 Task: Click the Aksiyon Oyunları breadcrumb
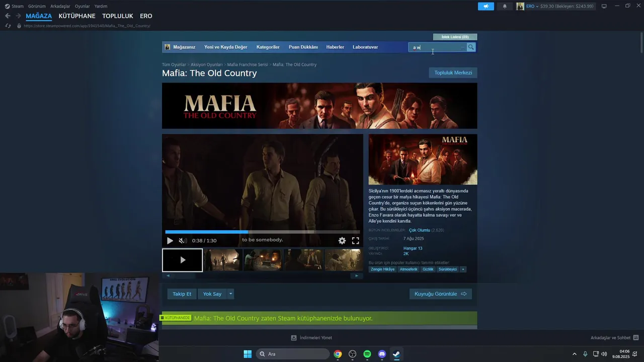(206, 65)
